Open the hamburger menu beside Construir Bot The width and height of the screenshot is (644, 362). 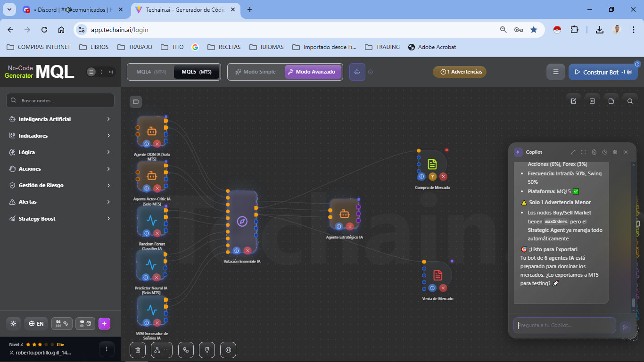(x=556, y=72)
